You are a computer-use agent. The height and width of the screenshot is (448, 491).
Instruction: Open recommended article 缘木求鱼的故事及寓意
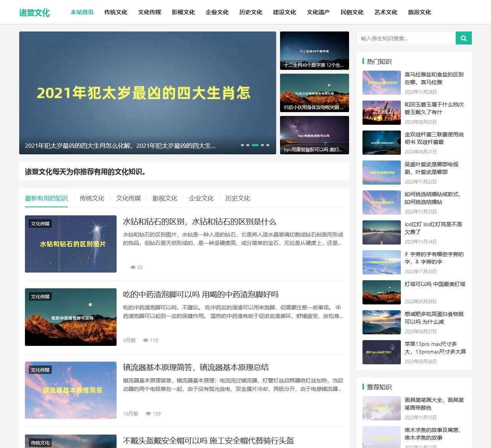[x=433, y=434]
